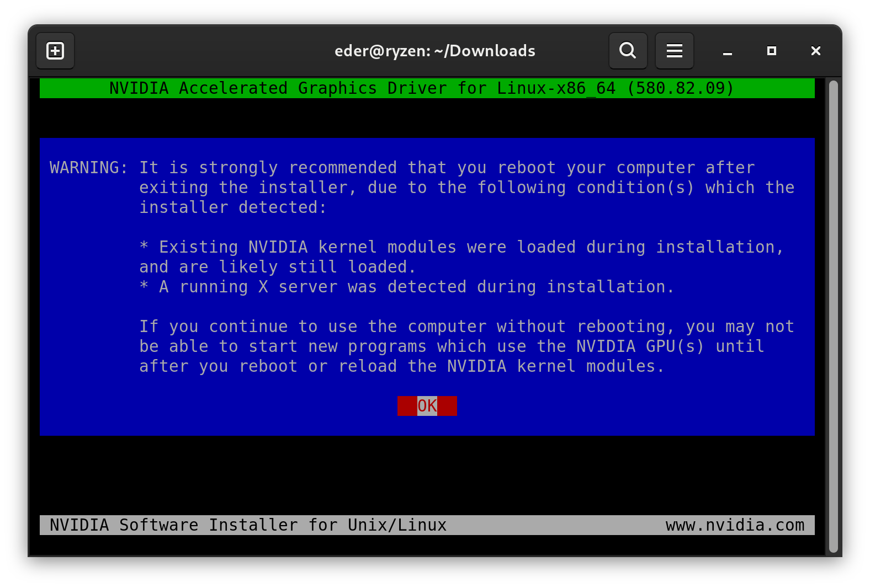Click the WARNING: label in the dialog

(x=88, y=168)
